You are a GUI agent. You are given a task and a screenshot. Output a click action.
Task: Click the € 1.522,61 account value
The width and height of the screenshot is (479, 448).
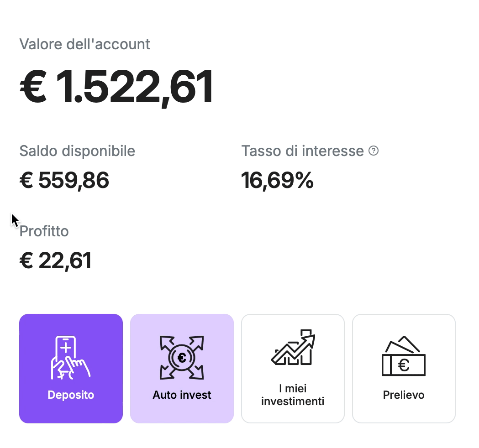(x=116, y=87)
